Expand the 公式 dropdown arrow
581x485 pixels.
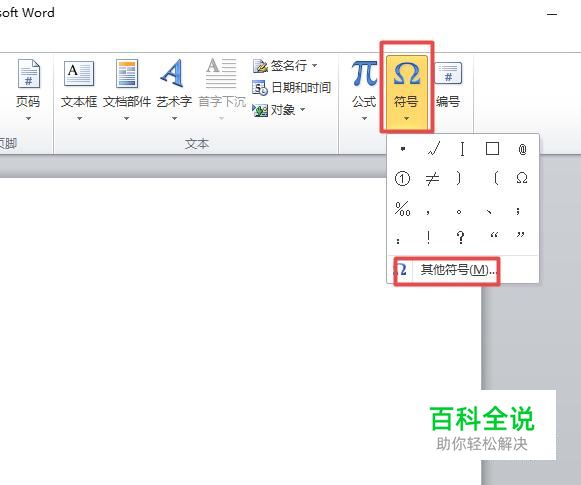tap(364, 119)
